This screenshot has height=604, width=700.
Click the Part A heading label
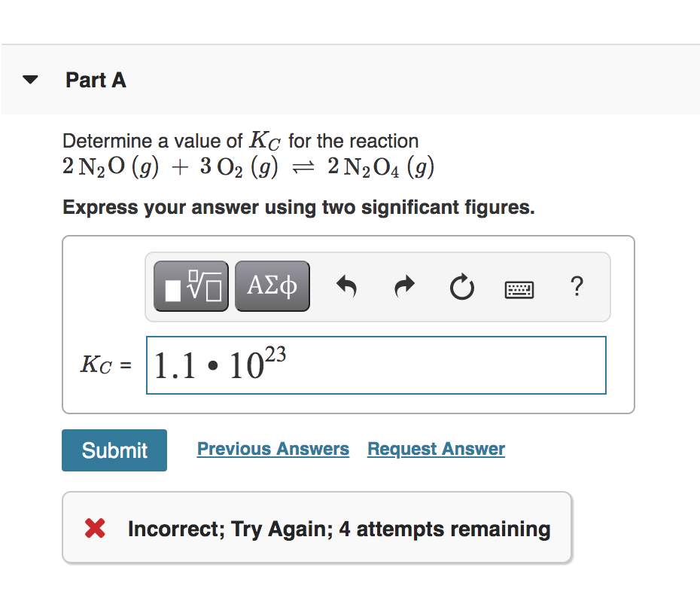click(x=96, y=80)
